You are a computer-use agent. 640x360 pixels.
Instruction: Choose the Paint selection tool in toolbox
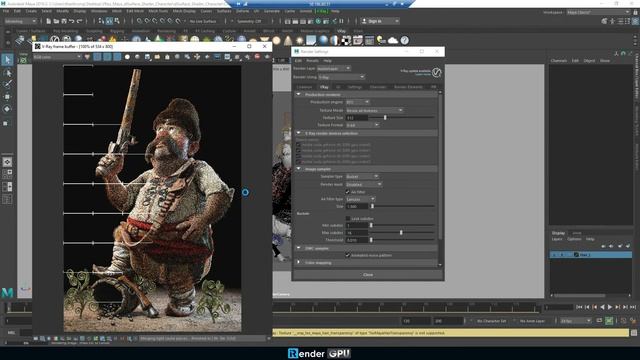7,84
